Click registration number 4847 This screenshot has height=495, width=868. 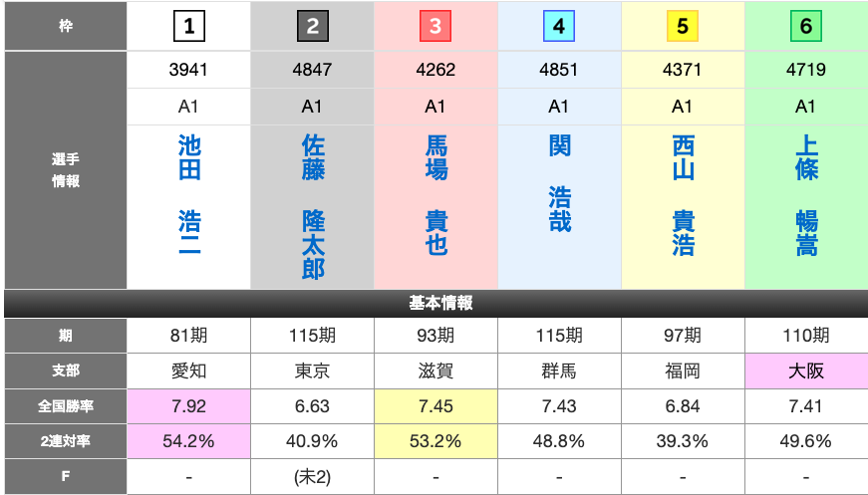pyautogui.click(x=312, y=71)
